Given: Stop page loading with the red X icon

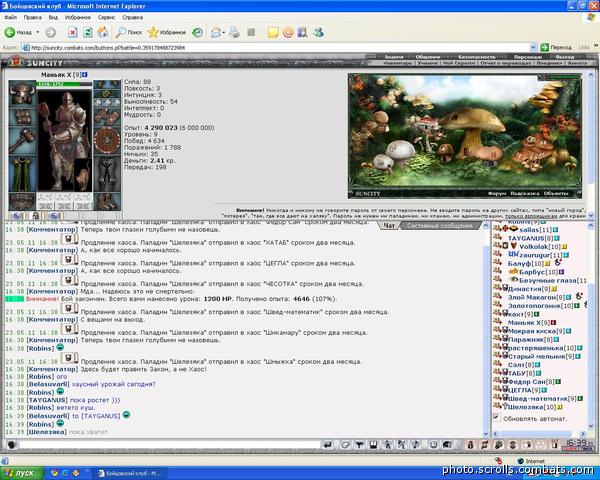Looking at the screenshot, I should click(x=72, y=33).
